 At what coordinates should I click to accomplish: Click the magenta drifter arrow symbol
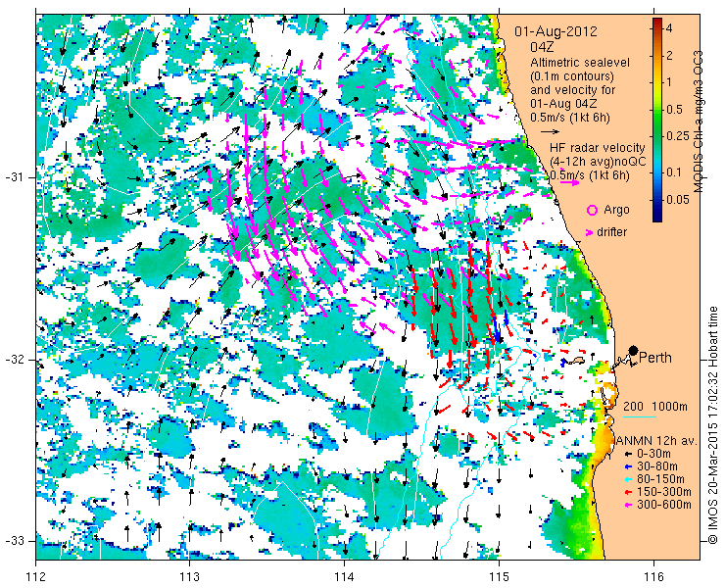click(x=590, y=232)
